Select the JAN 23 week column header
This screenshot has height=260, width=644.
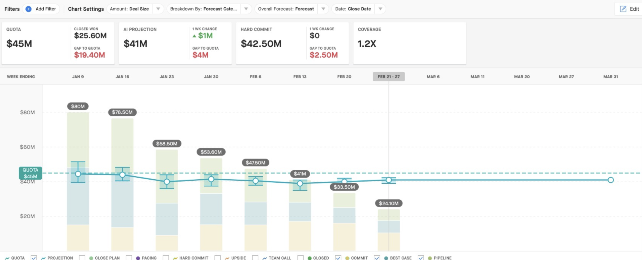click(167, 77)
